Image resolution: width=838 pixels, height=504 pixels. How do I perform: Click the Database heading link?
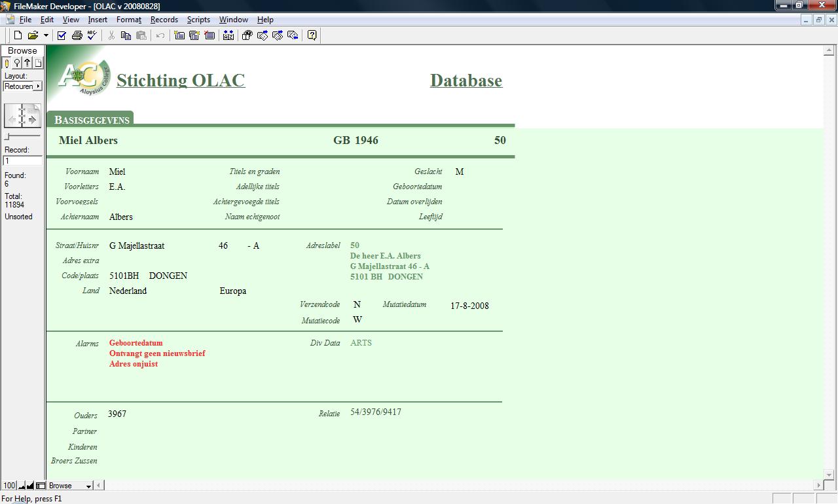(466, 81)
